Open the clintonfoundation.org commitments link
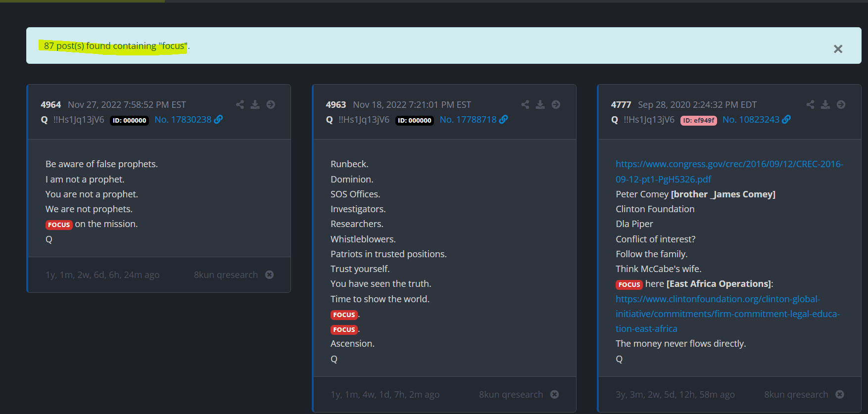The height and width of the screenshot is (414, 868). 727,314
